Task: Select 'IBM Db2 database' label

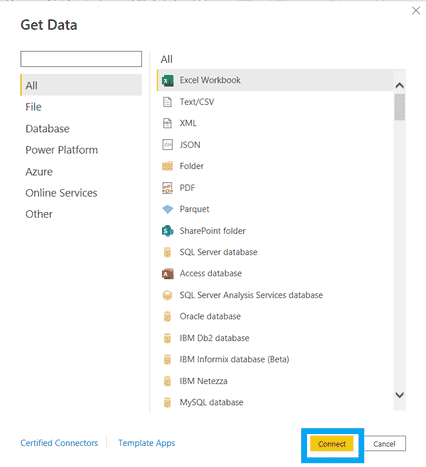Action: click(x=214, y=338)
